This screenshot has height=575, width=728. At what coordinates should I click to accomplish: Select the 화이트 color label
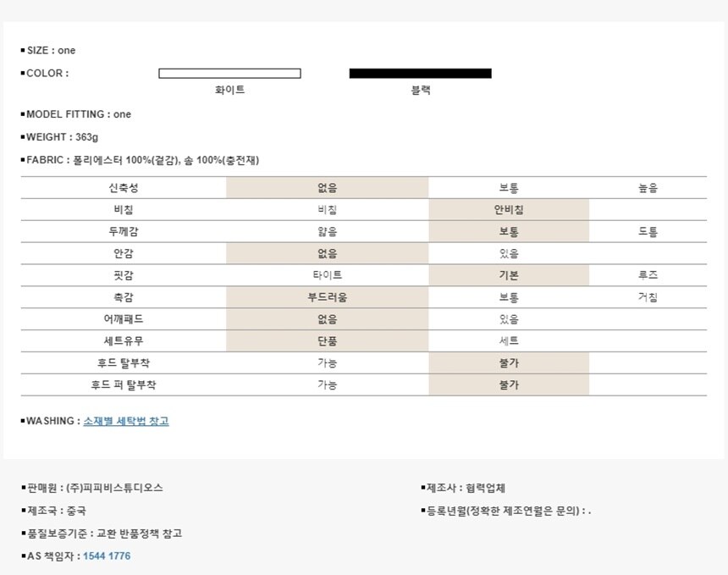point(230,90)
